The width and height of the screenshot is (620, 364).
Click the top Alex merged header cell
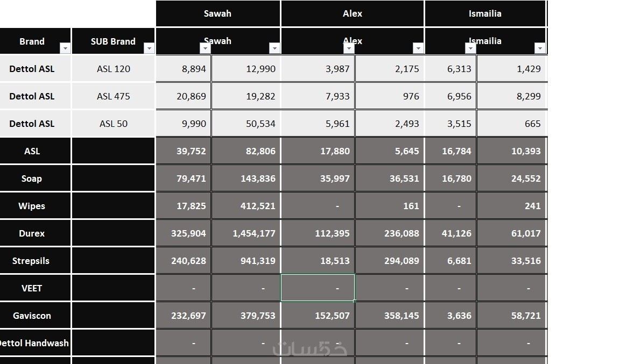click(353, 13)
